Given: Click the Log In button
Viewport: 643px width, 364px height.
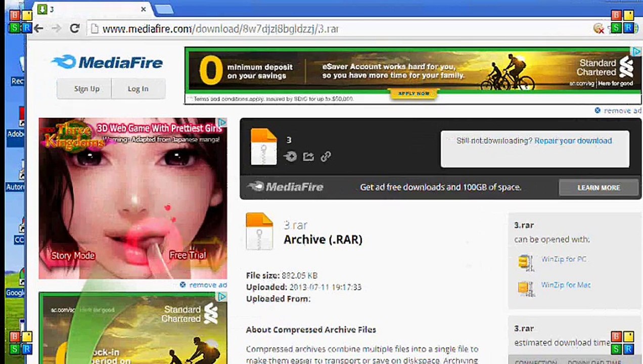Looking at the screenshot, I should [x=138, y=88].
